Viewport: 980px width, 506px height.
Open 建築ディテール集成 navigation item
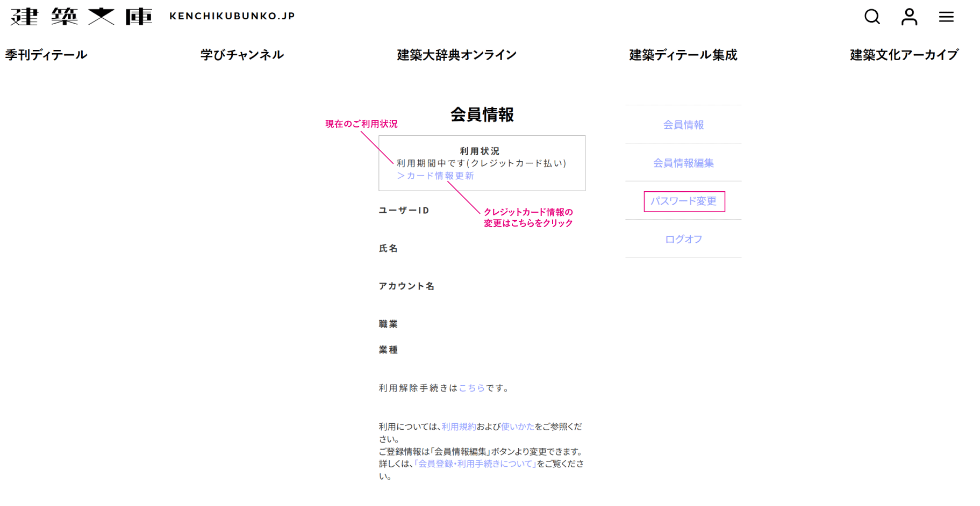coord(683,55)
